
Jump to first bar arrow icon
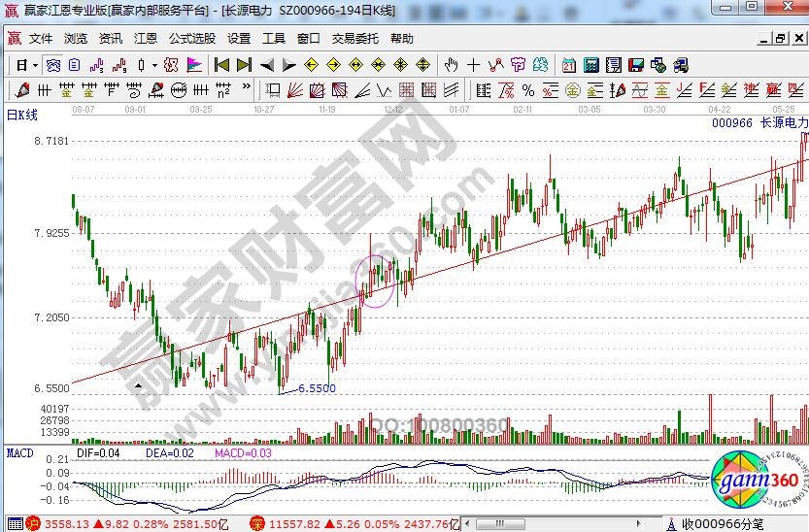(x=221, y=65)
